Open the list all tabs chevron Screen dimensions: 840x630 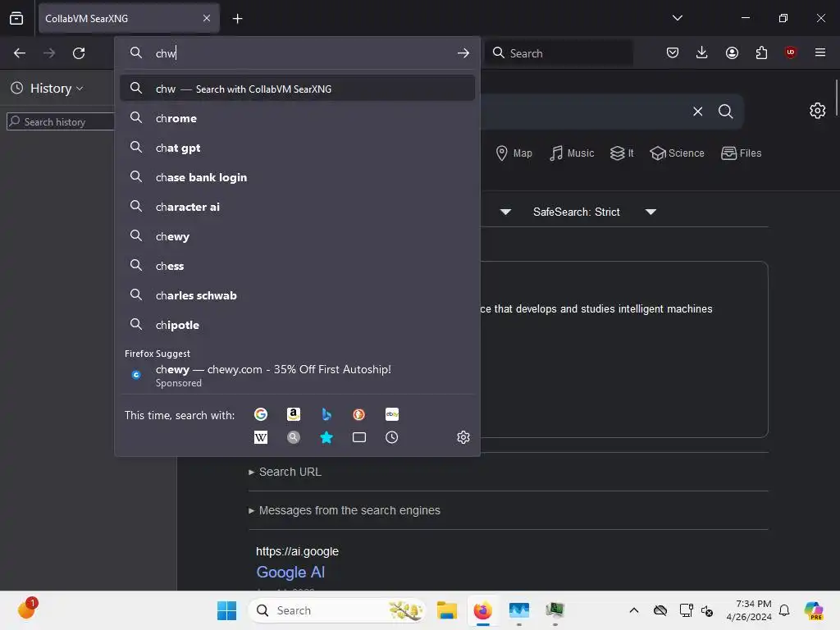tap(677, 18)
